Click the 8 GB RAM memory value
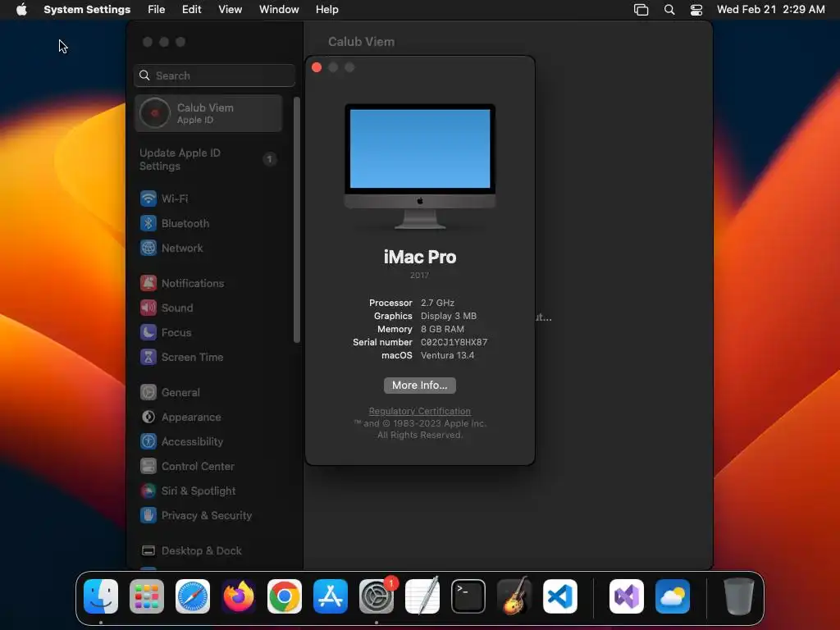 [x=442, y=329]
